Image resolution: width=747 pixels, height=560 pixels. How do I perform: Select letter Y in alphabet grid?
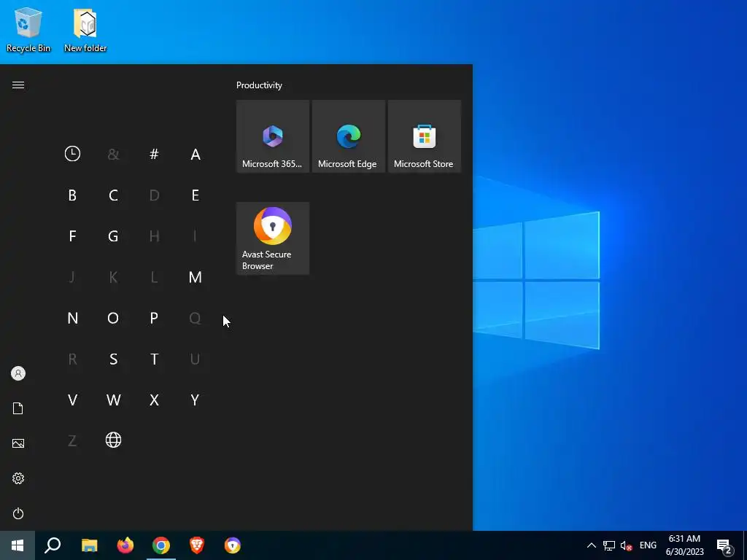[x=195, y=400]
